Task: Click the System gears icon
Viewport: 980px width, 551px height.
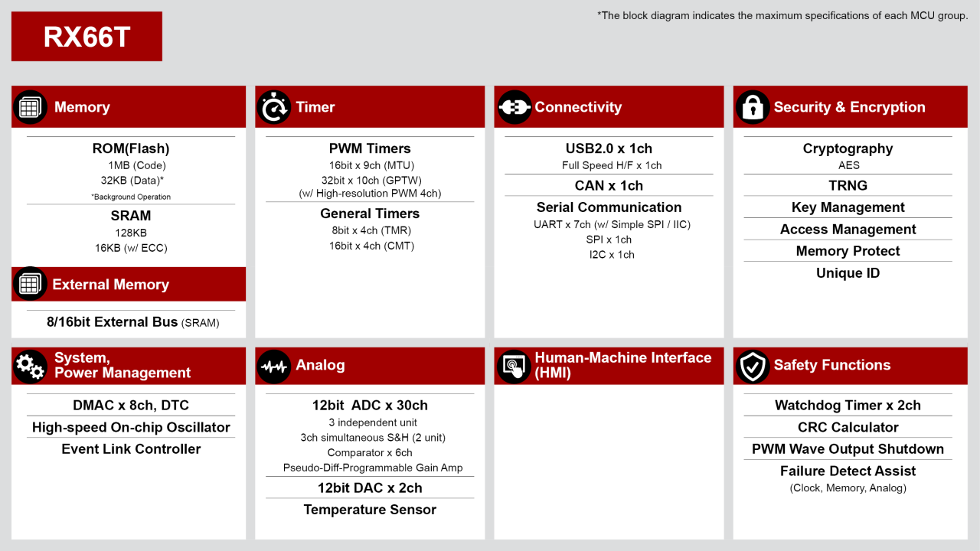Action: (x=29, y=366)
